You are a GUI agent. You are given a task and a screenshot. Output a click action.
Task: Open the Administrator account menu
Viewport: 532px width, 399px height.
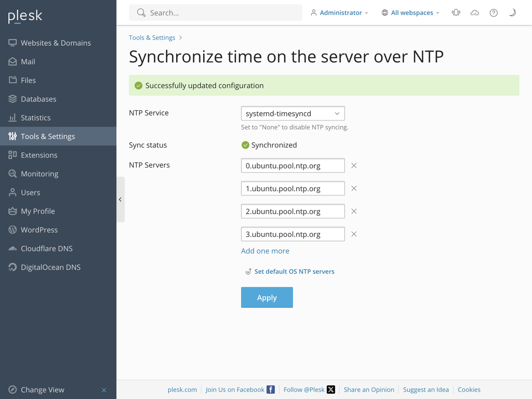[x=339, y=12]
